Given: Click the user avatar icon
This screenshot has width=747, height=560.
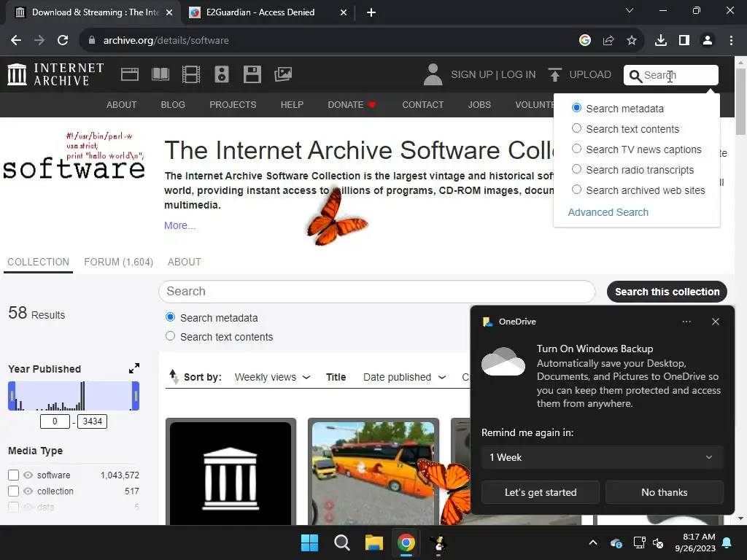Looking at the screenshot, I should (x=433, y=74).
